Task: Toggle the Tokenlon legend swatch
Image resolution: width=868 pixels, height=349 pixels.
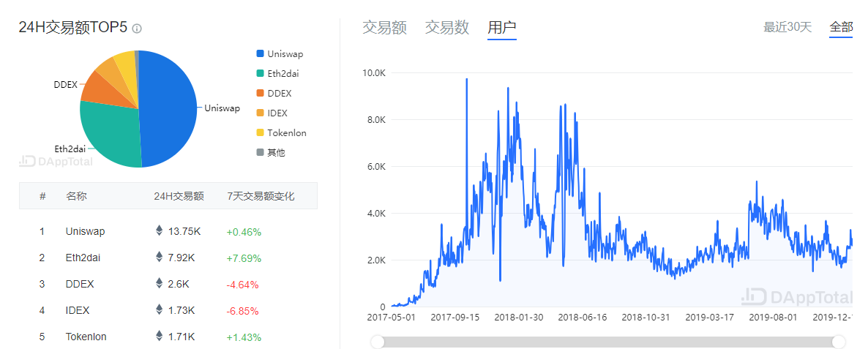Action: (x=260, y=132)
